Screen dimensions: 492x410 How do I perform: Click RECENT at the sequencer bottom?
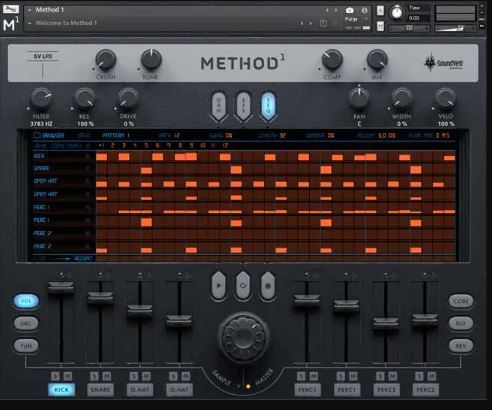point(83,259)
